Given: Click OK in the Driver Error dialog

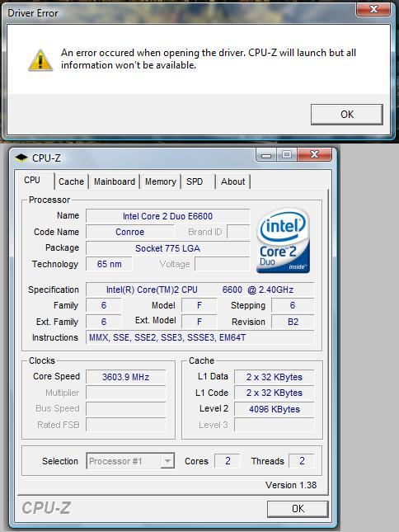Looking at the screenshot, I should tap(347, 115).
